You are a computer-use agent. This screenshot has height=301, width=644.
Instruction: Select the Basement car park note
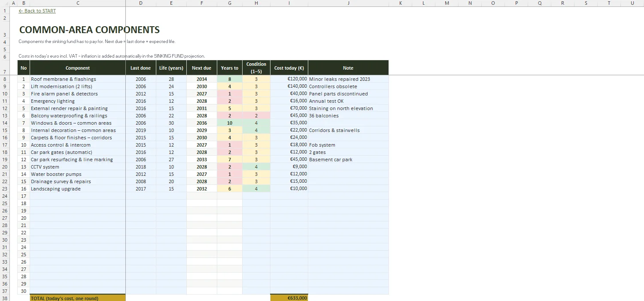pyautogui.click(x=348, y=160)
